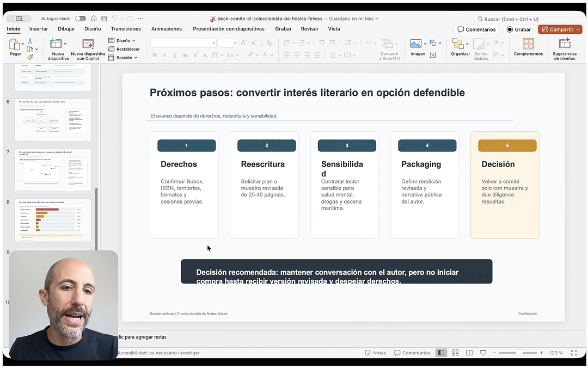Expand Nueva diapositiva dropdown arrow

(x=65, y=44)
